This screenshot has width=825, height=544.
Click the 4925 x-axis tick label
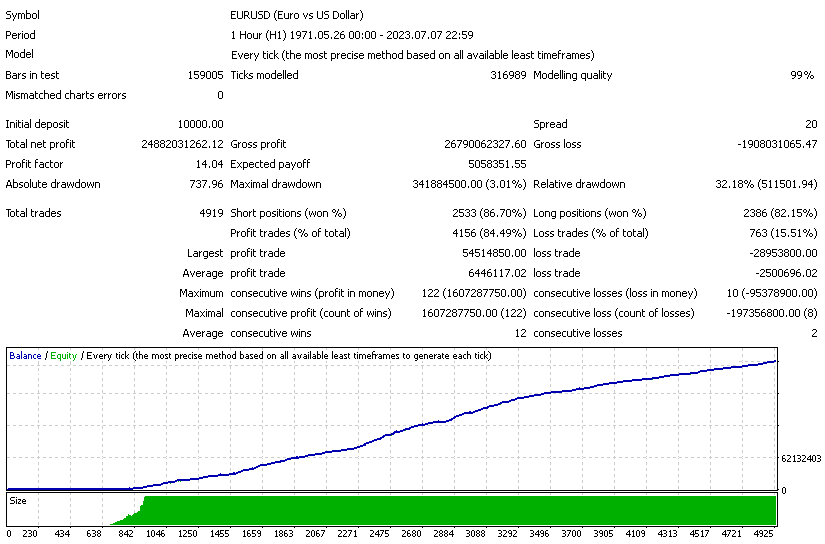pos(764,533)
